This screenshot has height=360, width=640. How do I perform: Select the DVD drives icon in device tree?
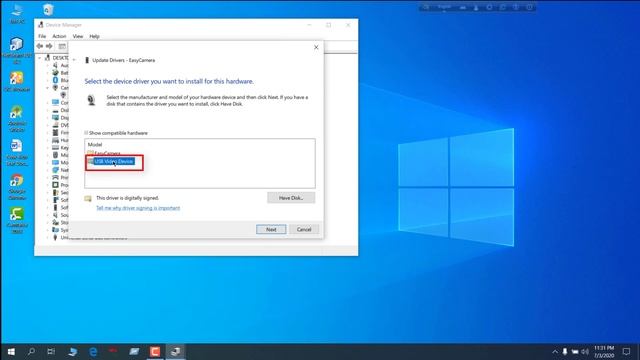click(x=56, y=125)
